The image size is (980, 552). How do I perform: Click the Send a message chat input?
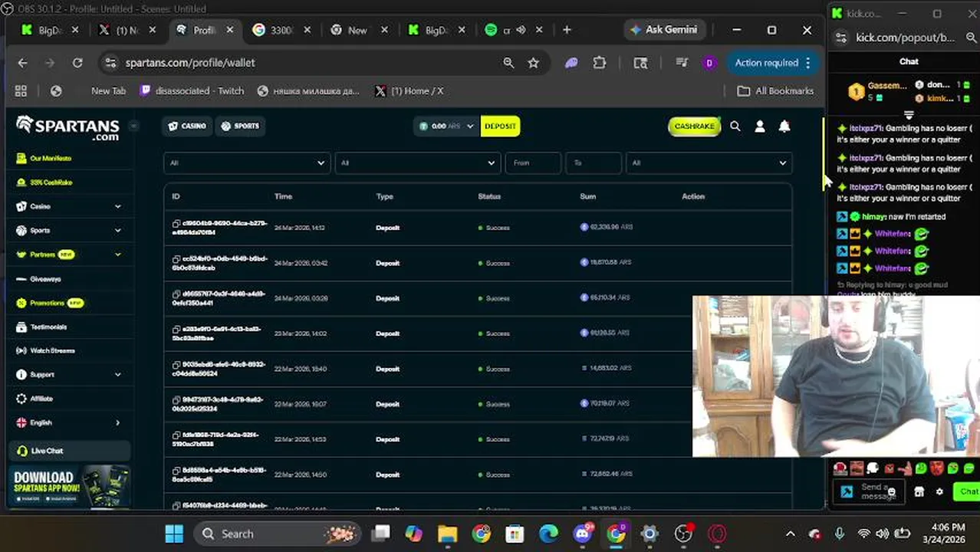[x=870, y=491]
